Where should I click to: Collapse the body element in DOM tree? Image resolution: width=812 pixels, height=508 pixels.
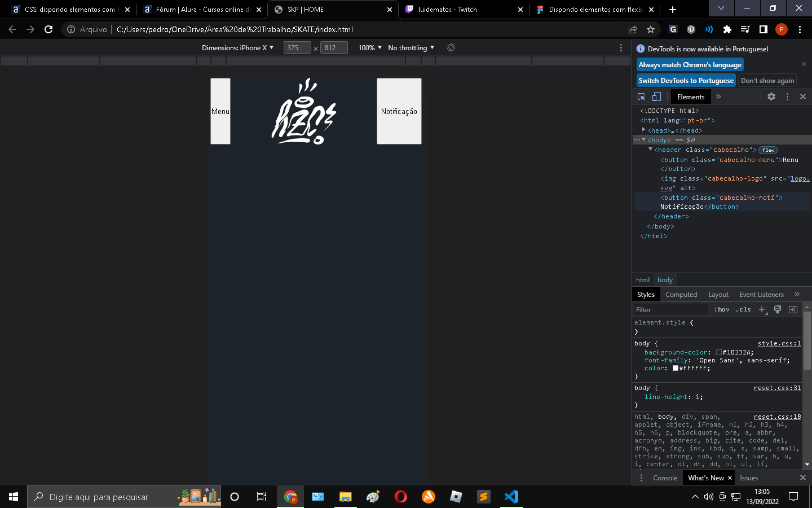(643, 139)
